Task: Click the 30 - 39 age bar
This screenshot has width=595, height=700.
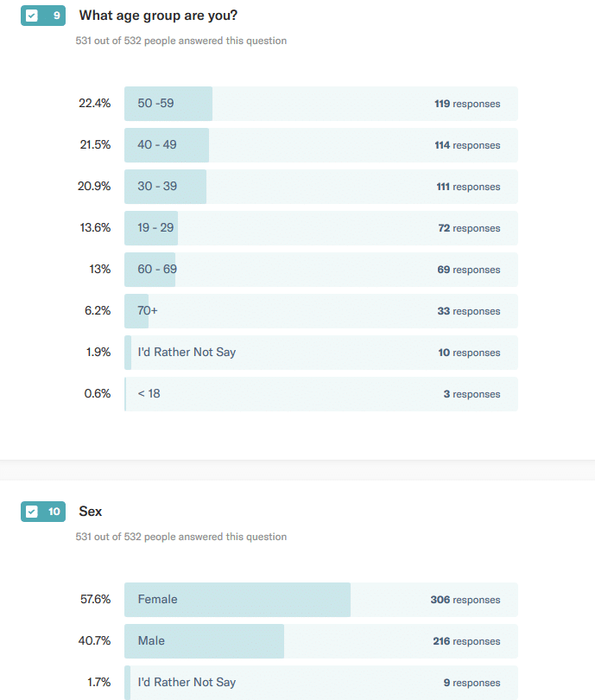Action: [x=320, y=187]
